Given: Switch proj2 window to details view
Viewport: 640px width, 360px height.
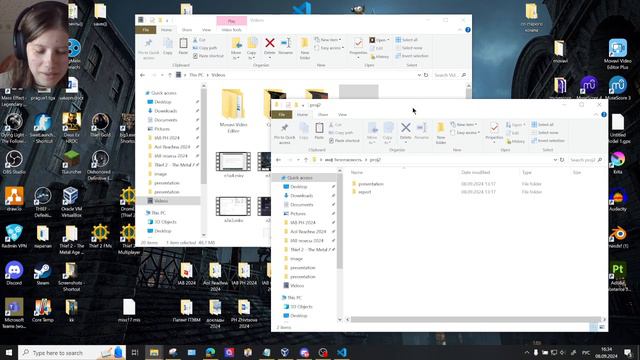Looking at the screenshot, I should tap(594, 327).
